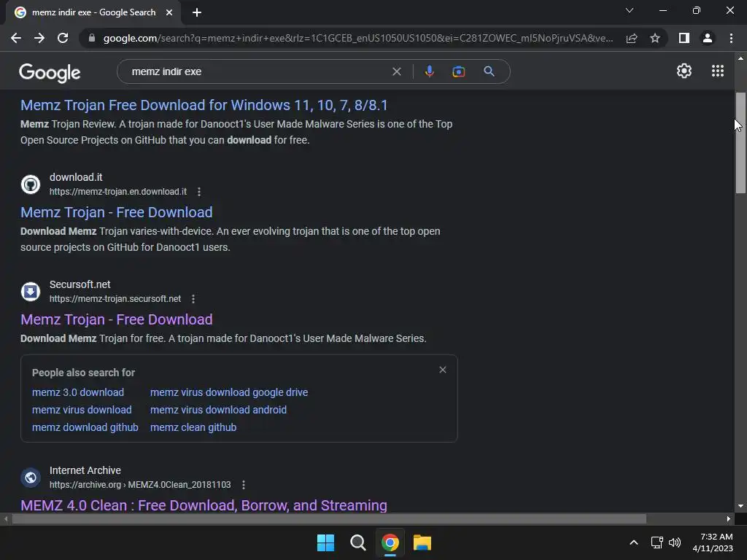Open network status from system tray
Viewport: 747px width, 560px height.
(657, 542)
